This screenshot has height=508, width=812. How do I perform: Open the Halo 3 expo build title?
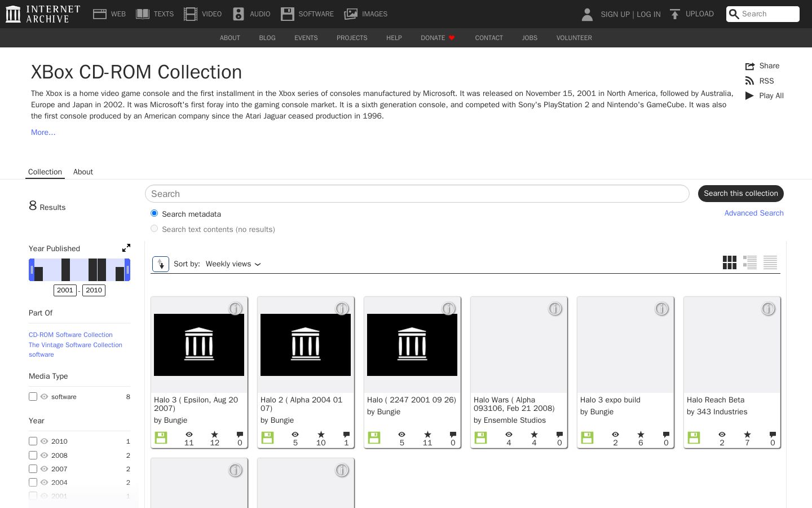coord(610,400)
